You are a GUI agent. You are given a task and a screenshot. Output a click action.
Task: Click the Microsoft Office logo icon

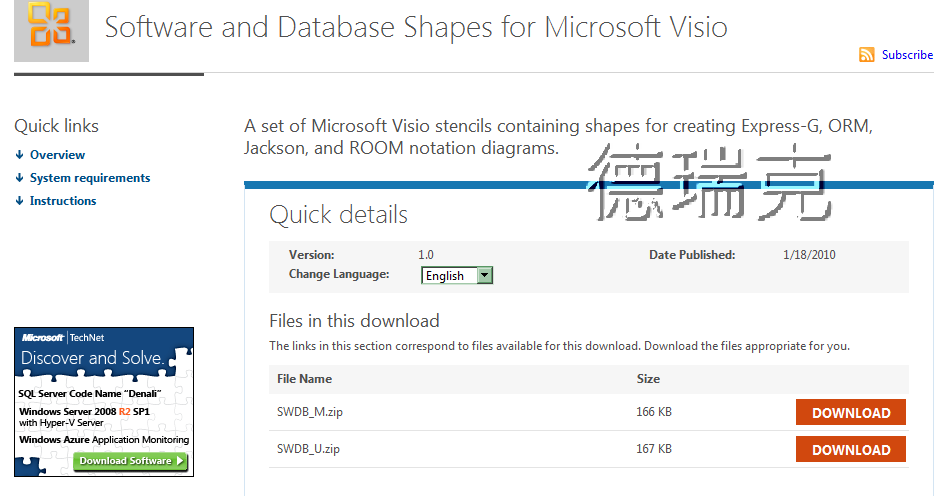click(51, 26)
